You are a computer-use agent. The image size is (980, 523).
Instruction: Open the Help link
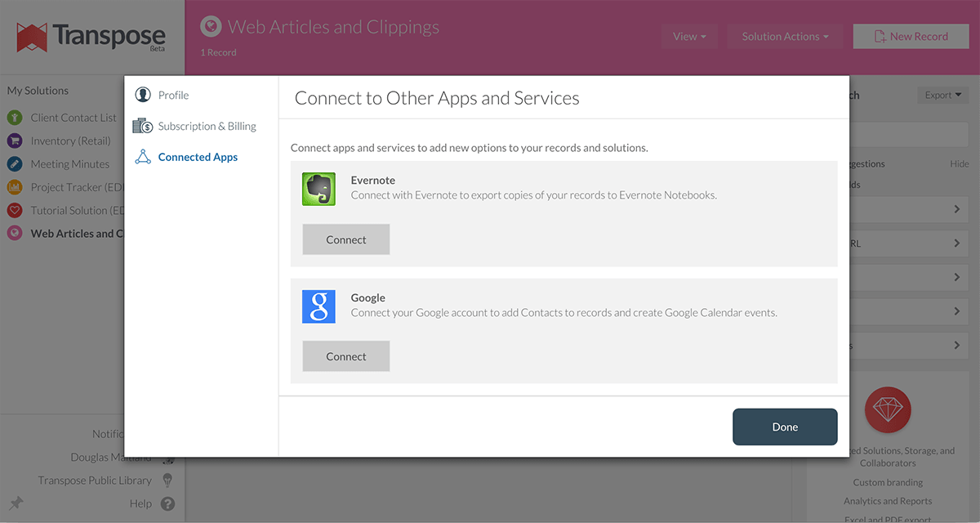(140, 503)
